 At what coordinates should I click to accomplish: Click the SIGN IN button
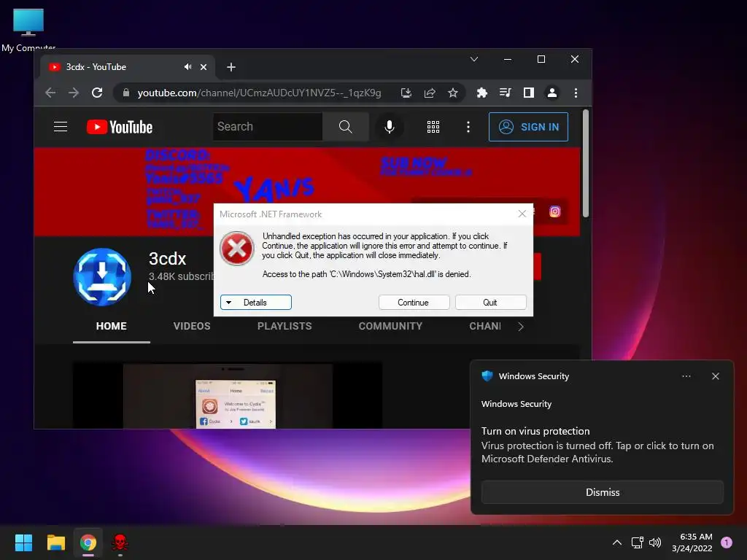tap(528, 127)
